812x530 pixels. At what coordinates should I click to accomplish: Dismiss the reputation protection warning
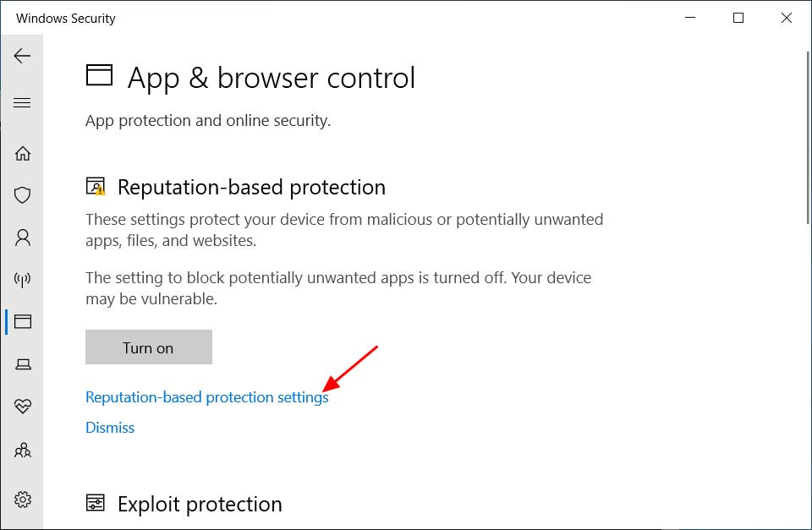point(110,428)
